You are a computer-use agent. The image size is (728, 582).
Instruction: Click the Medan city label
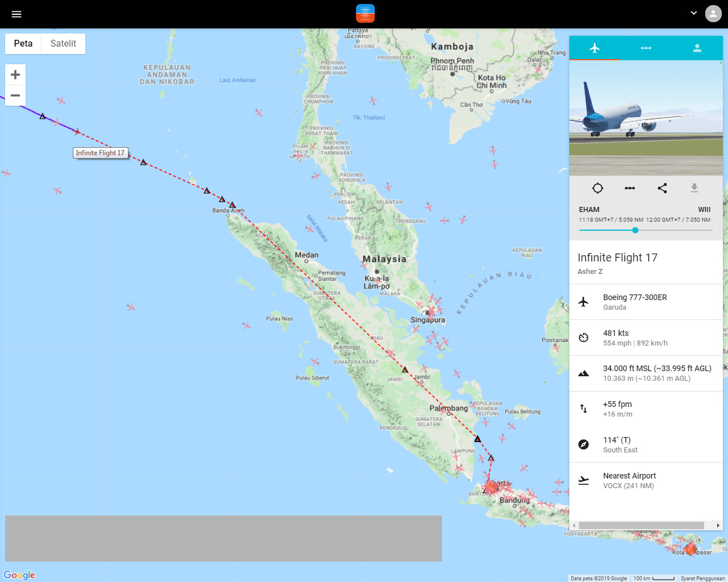pos(307,255)
